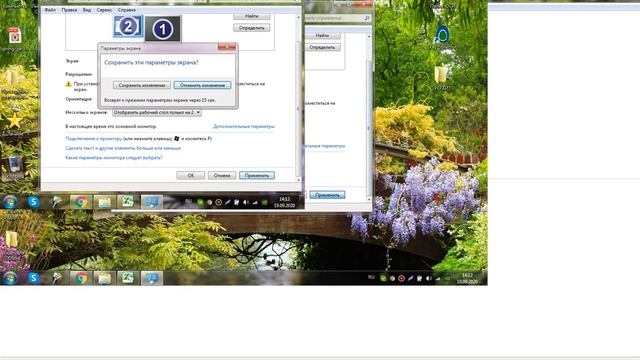This screenshot has width=640, height=360.
Task: Click the back window search magnifier icon
Action: [x=367, y=18]
